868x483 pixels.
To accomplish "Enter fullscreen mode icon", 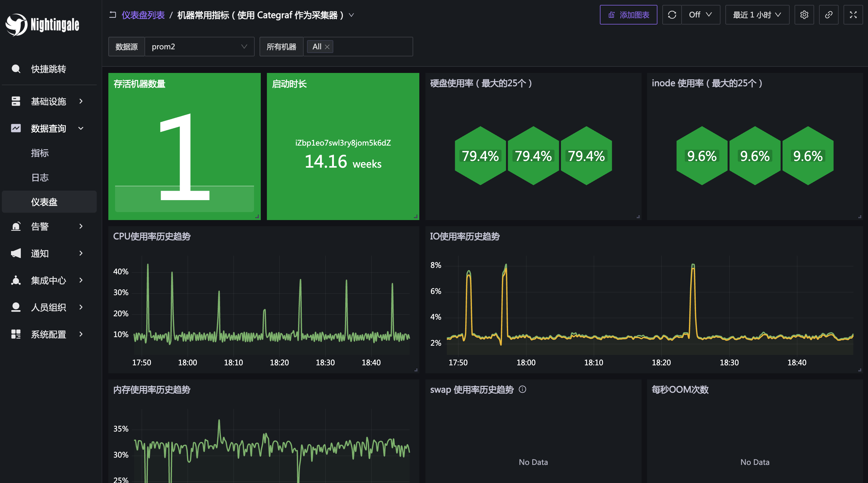I will click(853, 15).
